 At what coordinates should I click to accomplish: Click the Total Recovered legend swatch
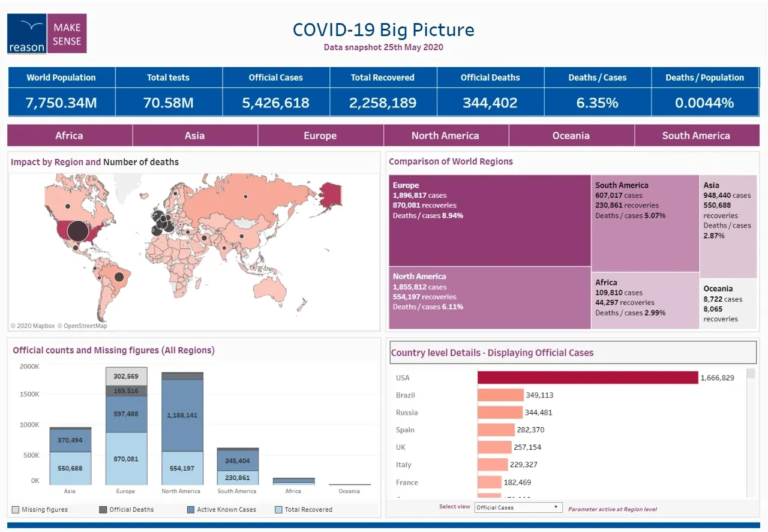(x=278, y=510)
